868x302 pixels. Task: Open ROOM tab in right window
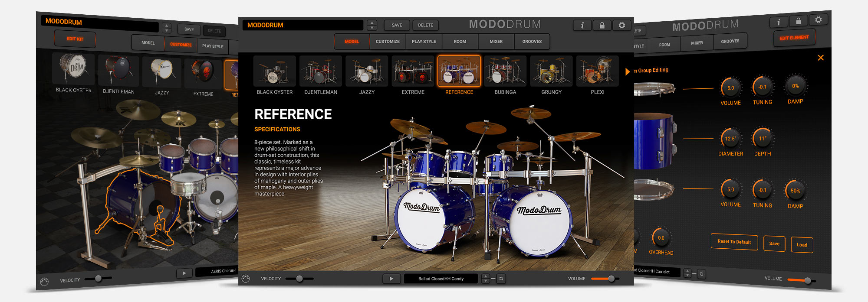[664, 45]
